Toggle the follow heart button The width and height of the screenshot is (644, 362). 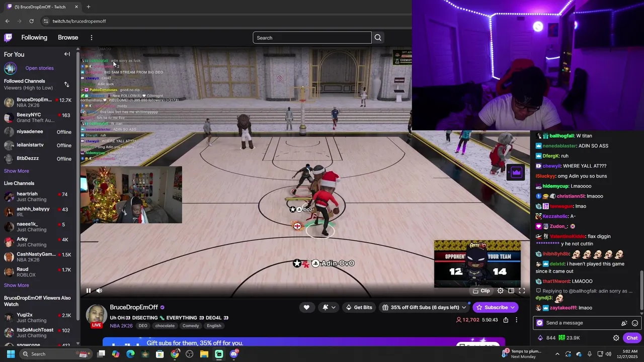click(x=306, y=307)
